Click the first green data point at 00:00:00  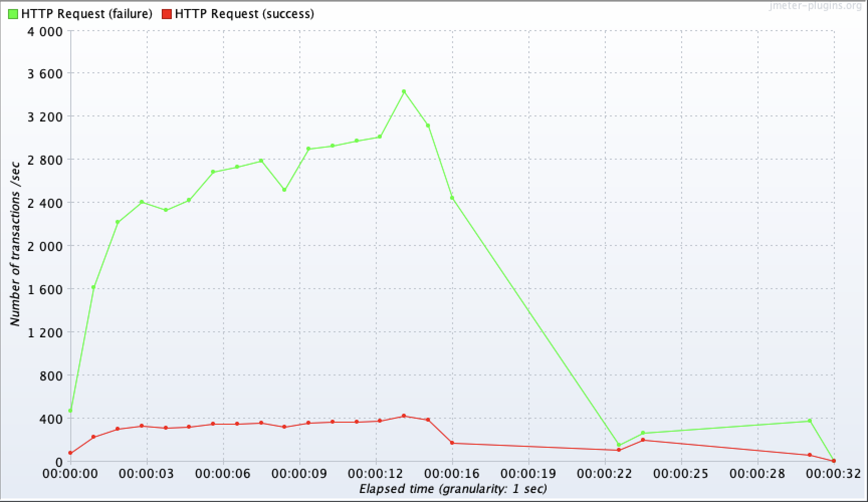[x=70, y=411]
